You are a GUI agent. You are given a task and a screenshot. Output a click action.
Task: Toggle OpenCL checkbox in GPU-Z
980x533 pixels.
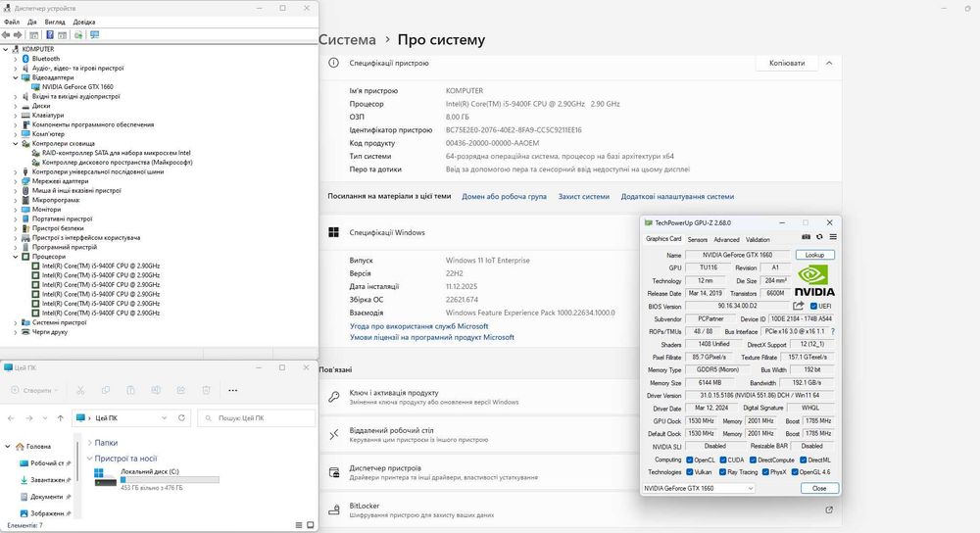pos(690,460)
